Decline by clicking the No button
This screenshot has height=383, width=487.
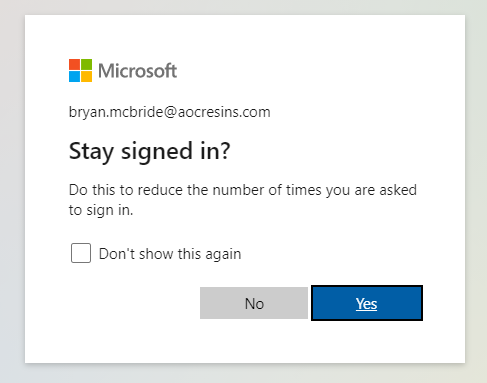(x=254, y=303)
